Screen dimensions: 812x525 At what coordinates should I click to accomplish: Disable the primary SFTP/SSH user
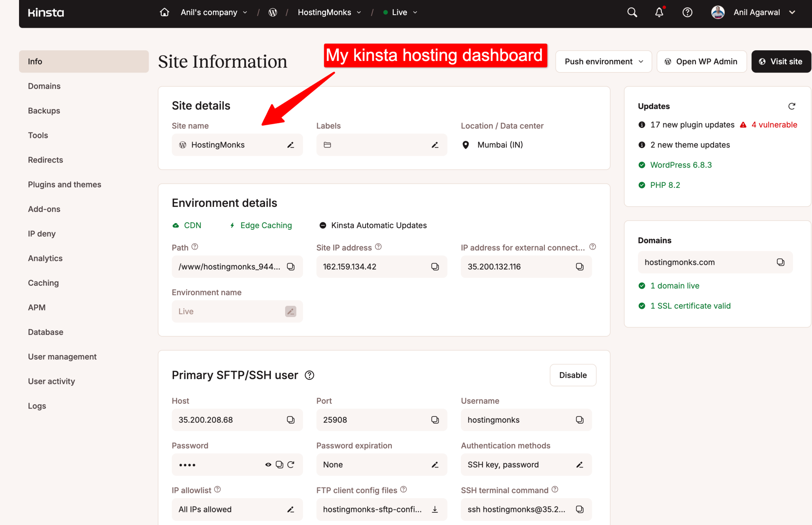point(573,375)
